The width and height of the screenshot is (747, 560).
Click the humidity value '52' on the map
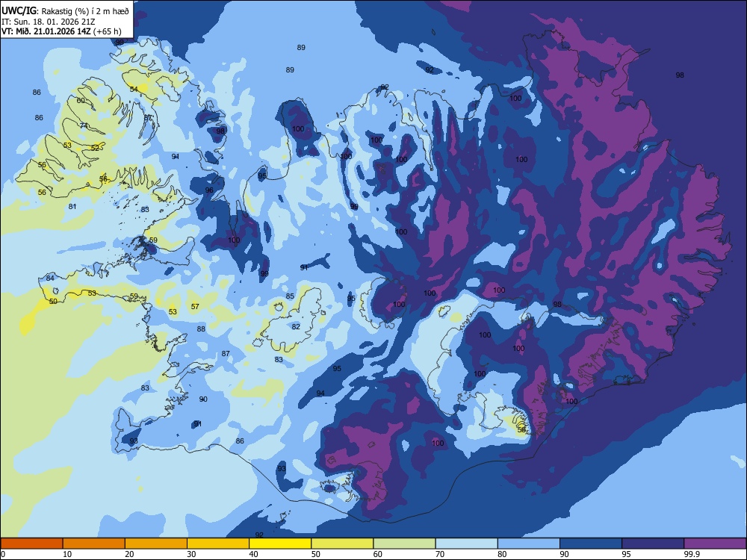[x=95, y=148]
